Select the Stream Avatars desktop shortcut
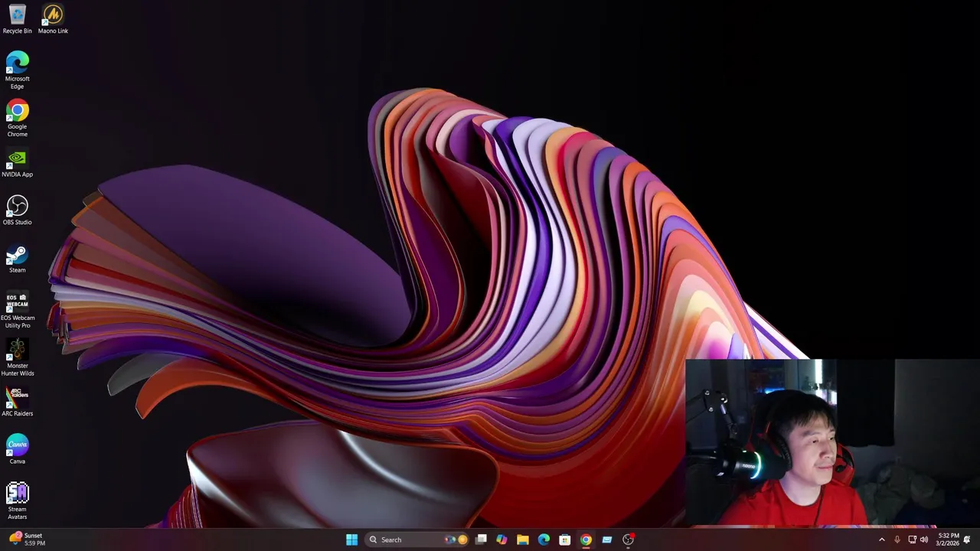Screen dimensions: 980x551 pos(17,501)
